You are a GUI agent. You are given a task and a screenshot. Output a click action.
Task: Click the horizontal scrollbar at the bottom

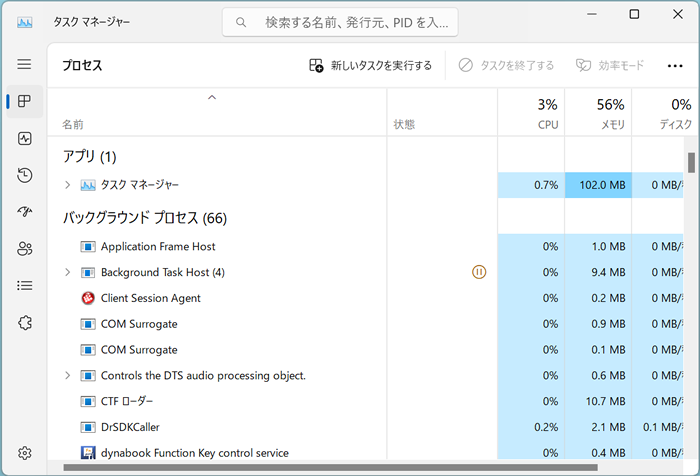(330, 468)
